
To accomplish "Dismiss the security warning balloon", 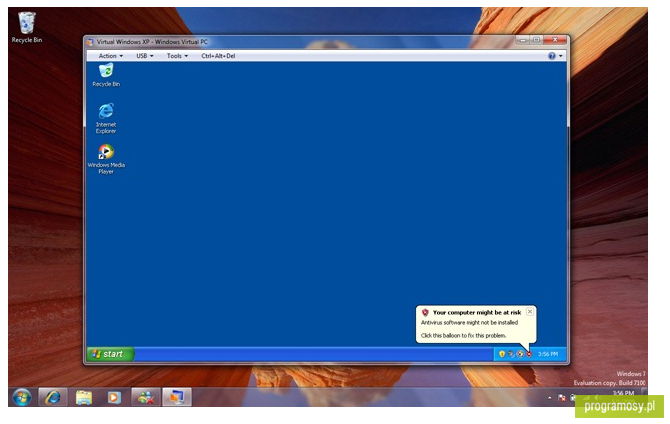I will point(529,312).
